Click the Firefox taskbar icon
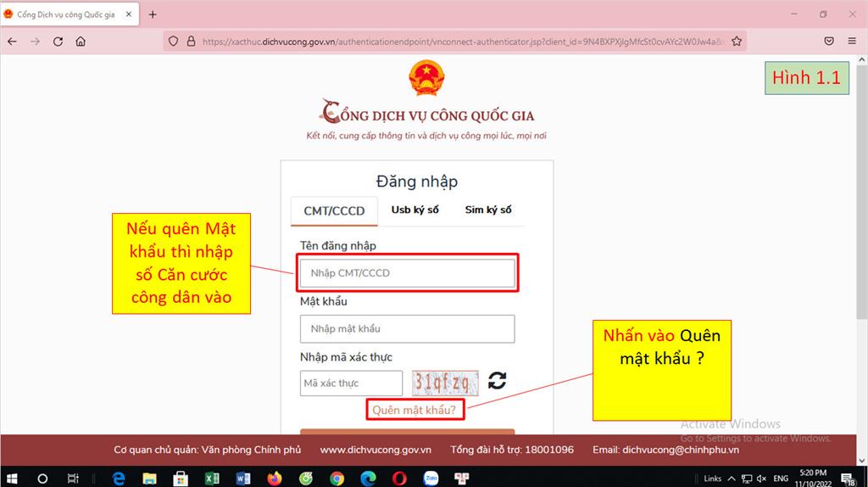868x487 pixels. click(274, 479)
